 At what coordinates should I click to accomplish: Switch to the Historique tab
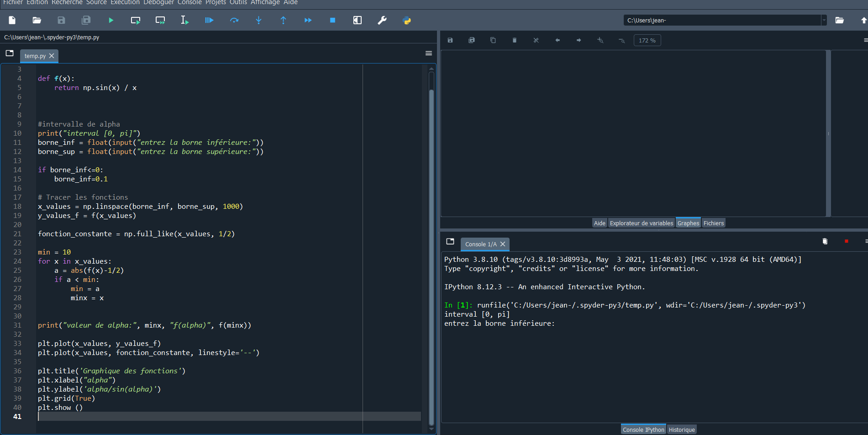click(681, 430)
